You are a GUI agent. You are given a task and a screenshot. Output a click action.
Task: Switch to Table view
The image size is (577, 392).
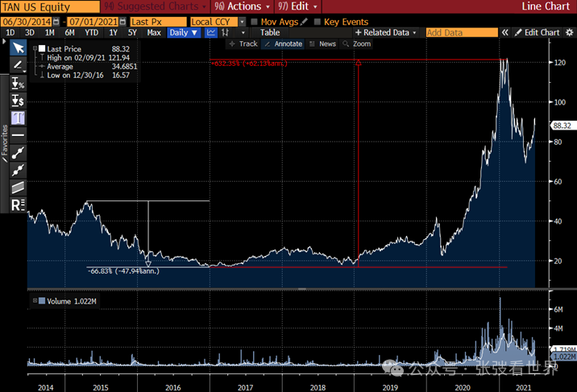click(x=270, y=32)
